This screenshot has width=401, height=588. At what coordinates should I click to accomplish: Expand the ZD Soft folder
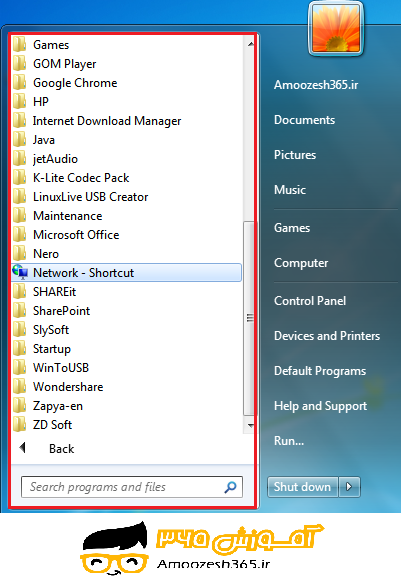(x=126, y=425)
